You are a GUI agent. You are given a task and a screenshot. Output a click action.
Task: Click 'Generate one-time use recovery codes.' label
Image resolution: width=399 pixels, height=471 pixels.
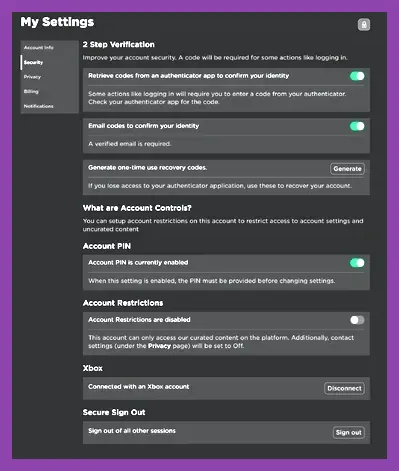148,168
